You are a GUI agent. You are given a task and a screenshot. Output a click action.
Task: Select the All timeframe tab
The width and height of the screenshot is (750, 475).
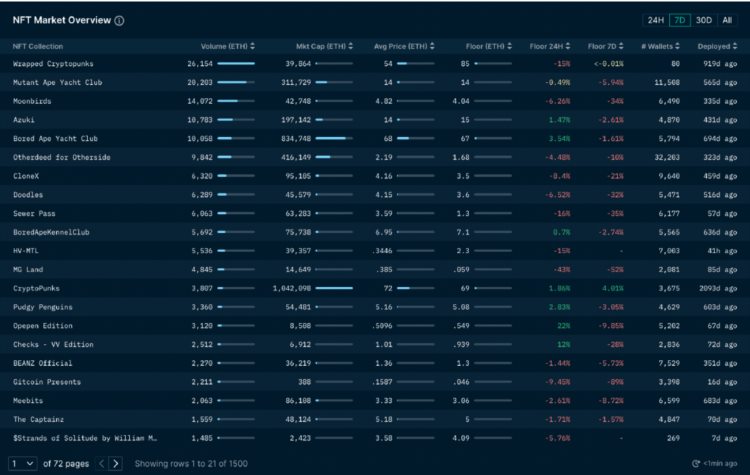click(x=728, y=20)
